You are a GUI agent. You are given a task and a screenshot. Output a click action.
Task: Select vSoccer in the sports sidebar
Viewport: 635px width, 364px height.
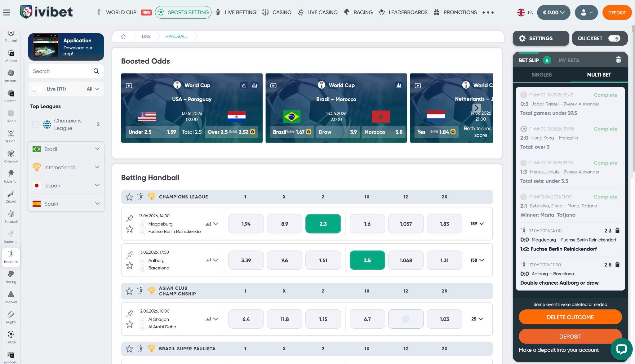[11, 56]
